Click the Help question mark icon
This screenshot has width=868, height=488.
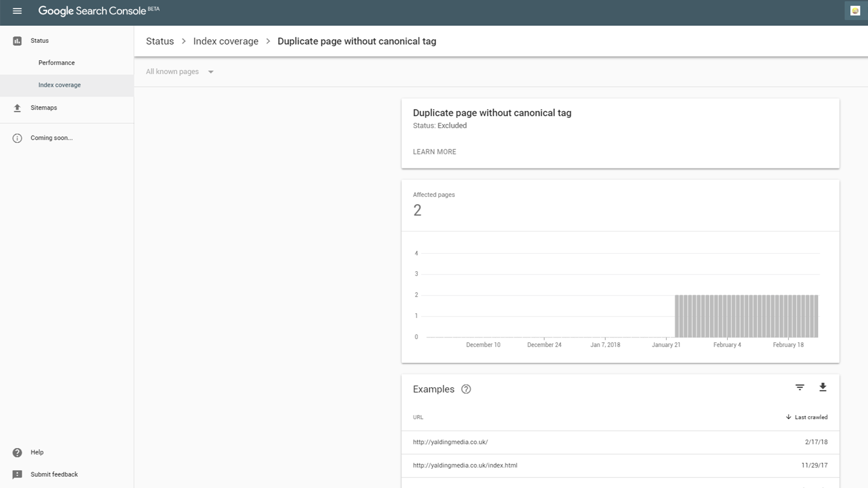(17, 452)
